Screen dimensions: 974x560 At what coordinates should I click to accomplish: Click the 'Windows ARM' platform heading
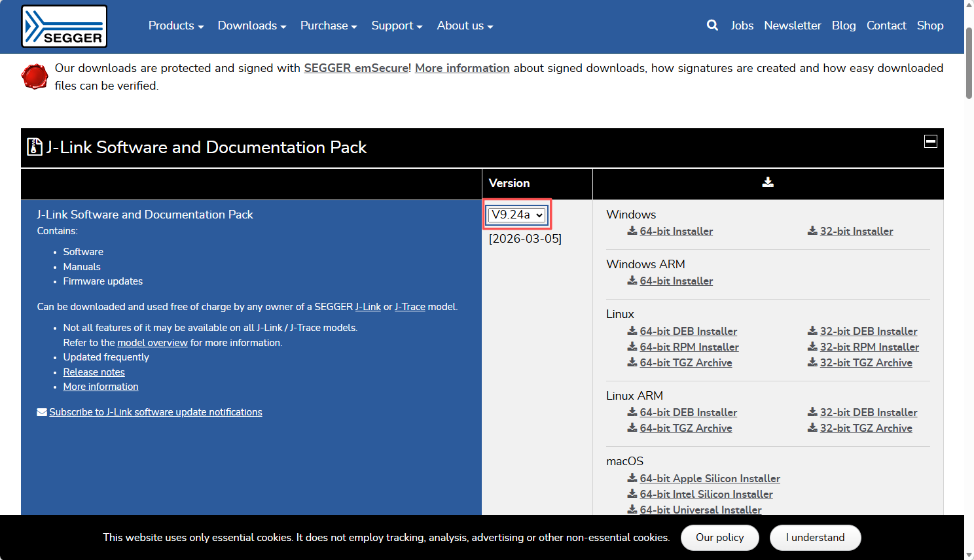tap(645, 264)
